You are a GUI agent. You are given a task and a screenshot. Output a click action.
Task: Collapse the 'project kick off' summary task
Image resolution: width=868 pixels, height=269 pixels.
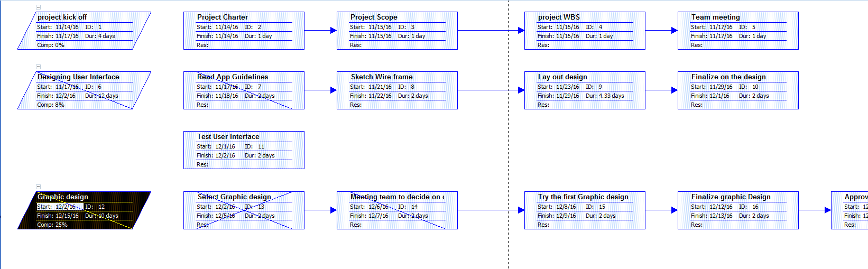[38, 7]
